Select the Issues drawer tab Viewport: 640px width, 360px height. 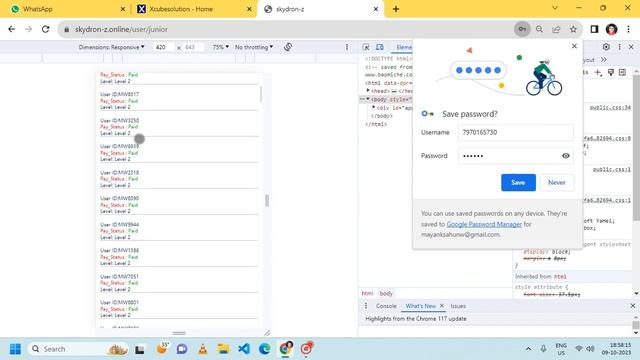pos(458,306)
